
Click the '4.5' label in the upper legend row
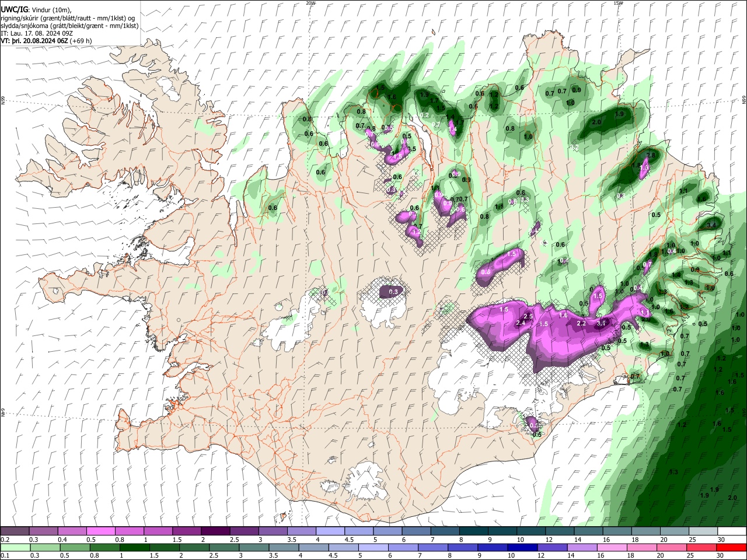(x=349, y=540)
